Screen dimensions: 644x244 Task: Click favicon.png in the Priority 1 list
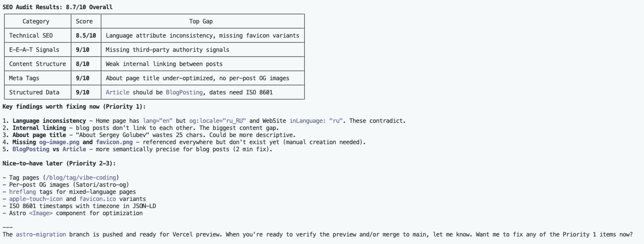point(114,142)
